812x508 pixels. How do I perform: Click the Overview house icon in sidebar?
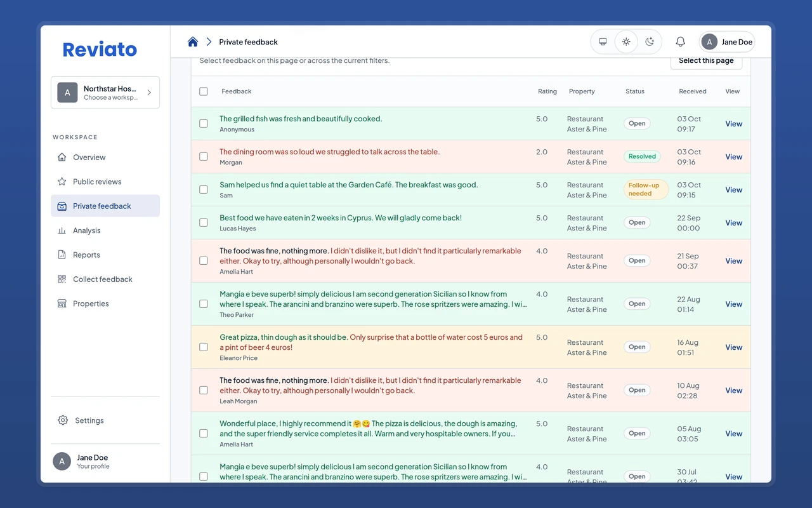[x=62, y=157]
